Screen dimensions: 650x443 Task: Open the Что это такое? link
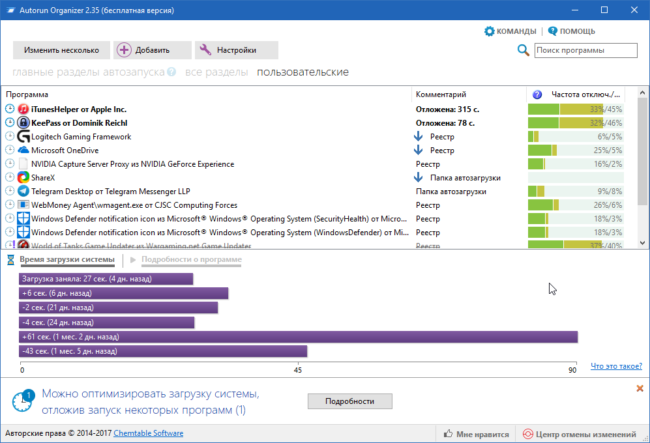[x=616, y=366]
